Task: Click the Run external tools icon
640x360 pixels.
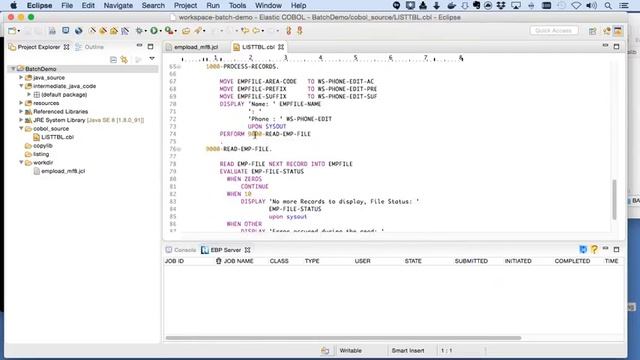Action: pos(169,31)
